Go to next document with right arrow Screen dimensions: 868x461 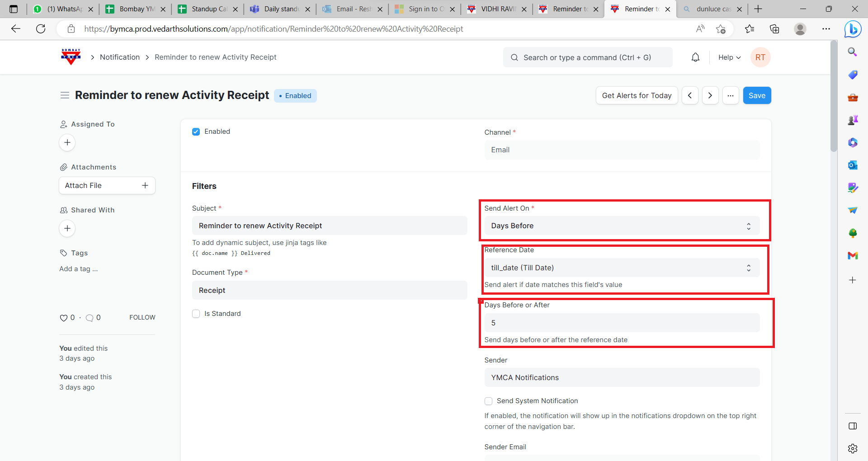710,95
